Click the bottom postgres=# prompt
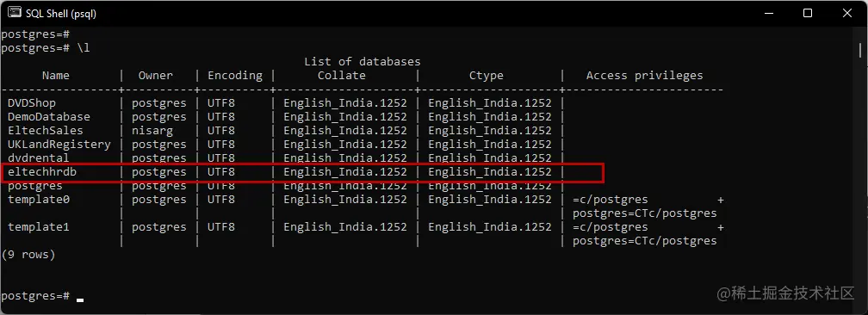This screenshot has height=315, width=868. (35, 296)
